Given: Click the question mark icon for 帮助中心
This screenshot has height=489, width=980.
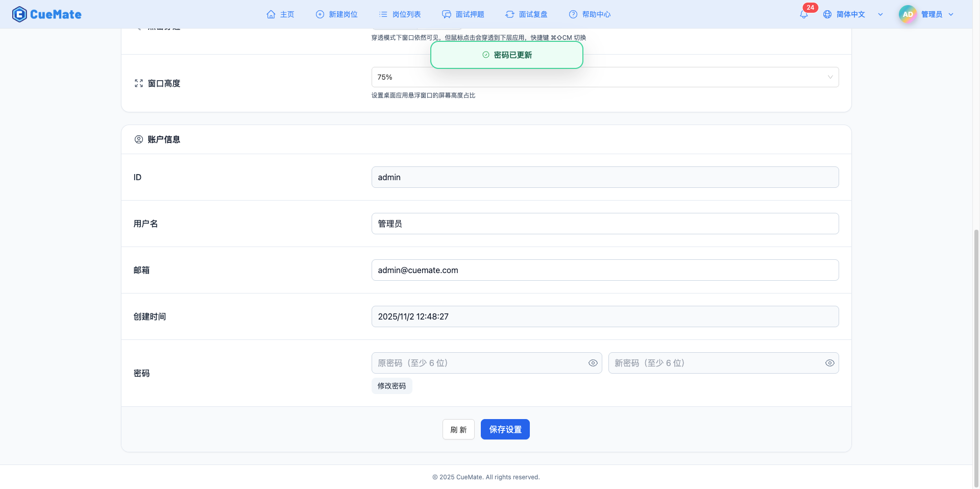Looking at the screenshot, I should [573, 14].
